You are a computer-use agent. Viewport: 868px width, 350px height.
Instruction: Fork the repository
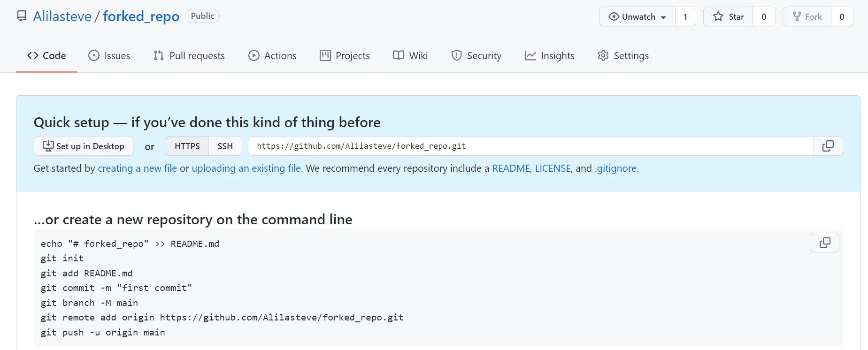807,17
